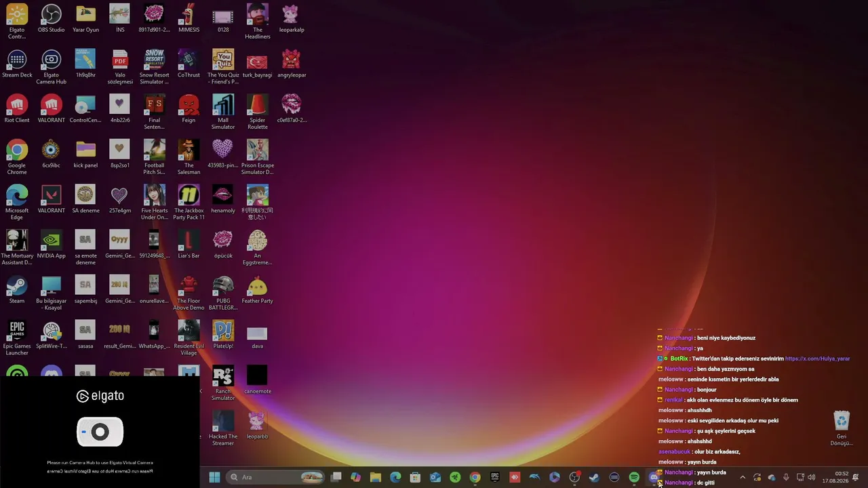Select the turk_bayragi image file
868x488 pixels.
[257, 64]
